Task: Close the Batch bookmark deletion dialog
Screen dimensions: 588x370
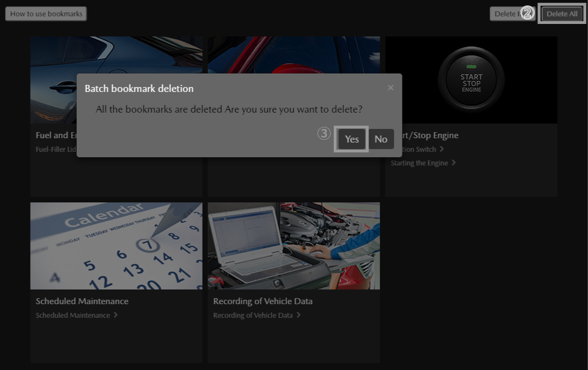Action: click(390, 88)
